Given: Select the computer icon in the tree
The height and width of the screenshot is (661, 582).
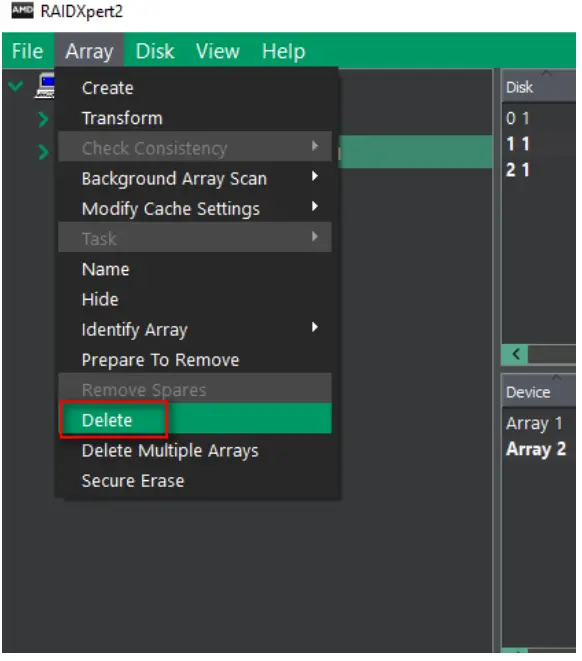Looking at the screenshot, I should coord(45,86).
